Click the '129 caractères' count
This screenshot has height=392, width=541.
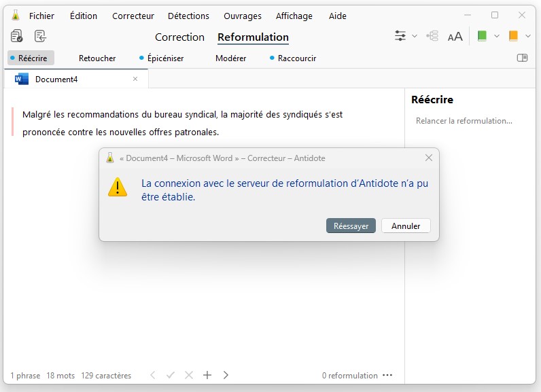(106, 376)
